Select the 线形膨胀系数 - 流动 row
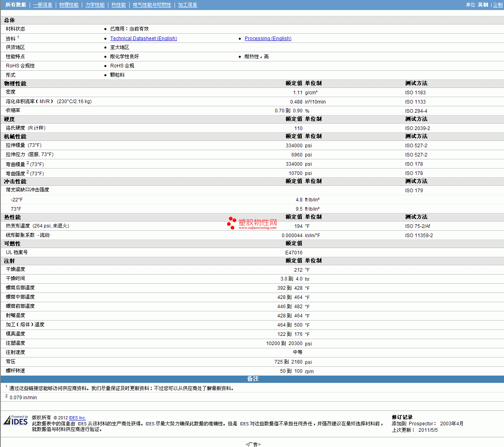504x447 pixels. click(x=252, y=235)
